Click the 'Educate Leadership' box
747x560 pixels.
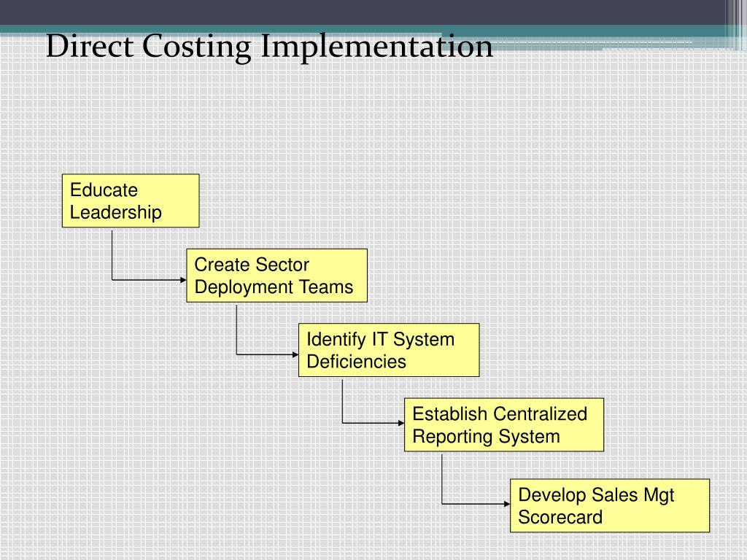coord(131,201)
